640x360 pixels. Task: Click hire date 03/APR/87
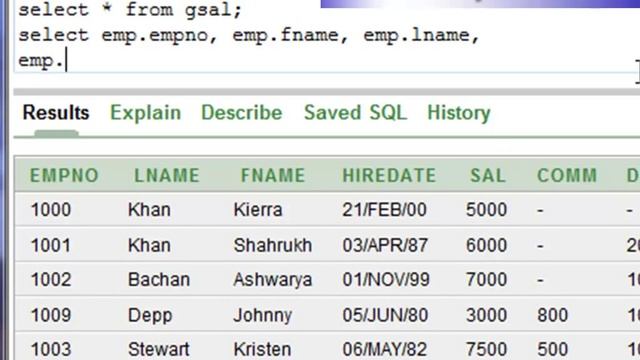385,245
